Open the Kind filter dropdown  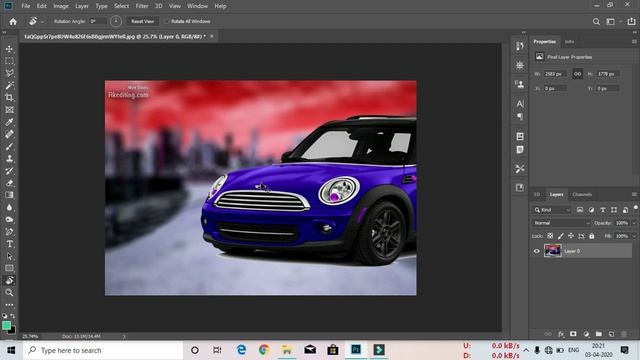552,210
